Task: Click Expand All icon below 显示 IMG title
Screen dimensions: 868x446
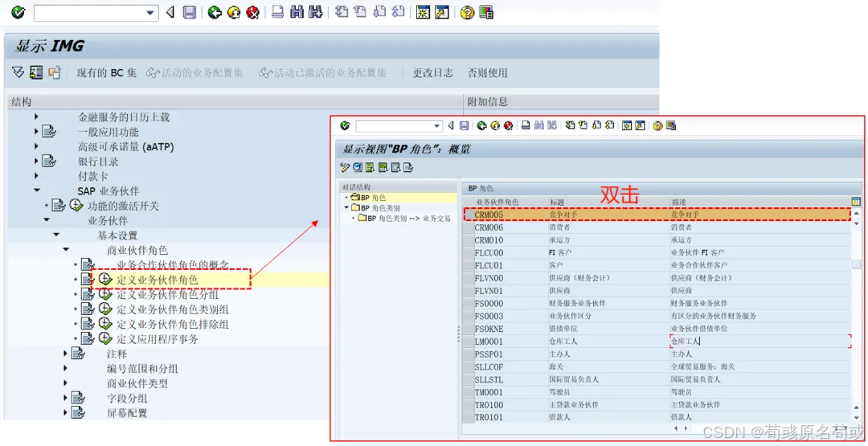Action: (x=18, y=72)
